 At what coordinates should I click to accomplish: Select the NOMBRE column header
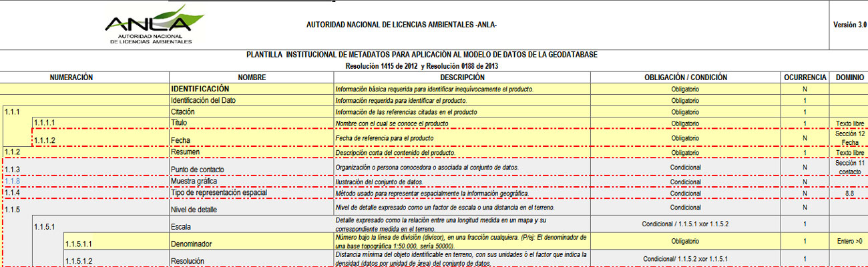coord(251,77)
